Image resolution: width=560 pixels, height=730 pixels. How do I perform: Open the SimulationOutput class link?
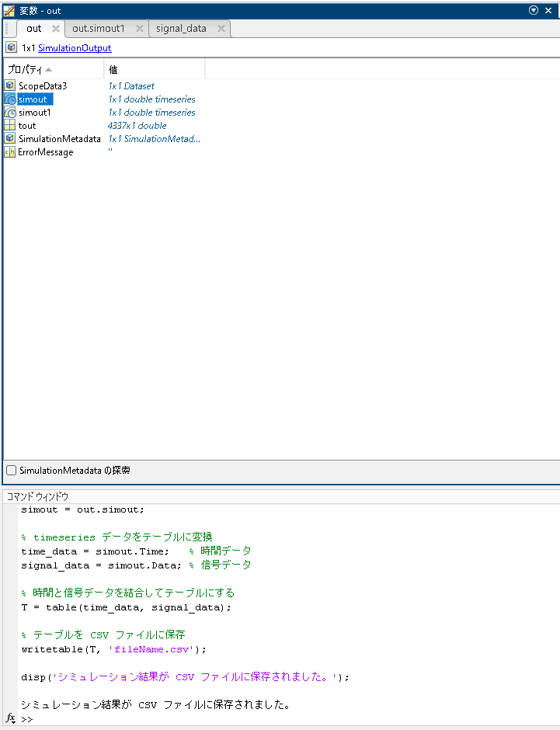point(75,48)
